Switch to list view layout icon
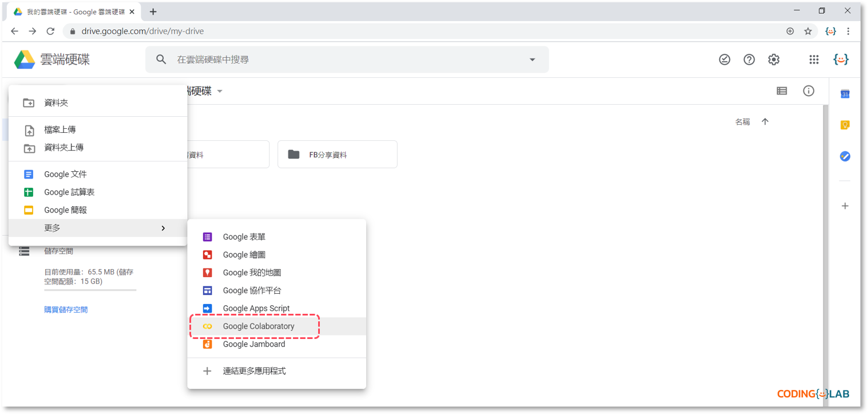868x414 pixels. (x=782, y=91)
